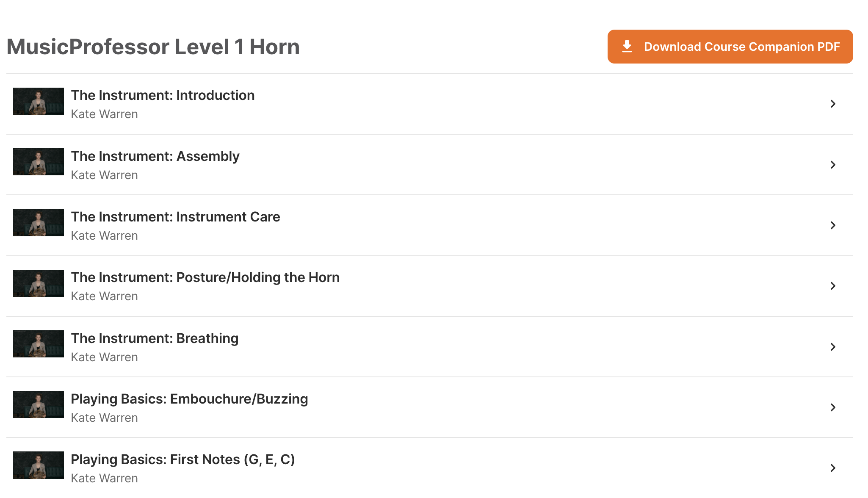The width and height of the screenshot is (868, 498).
Task: Select "The Instrument: Breathing" lesson title
Action: click(155, 338)
